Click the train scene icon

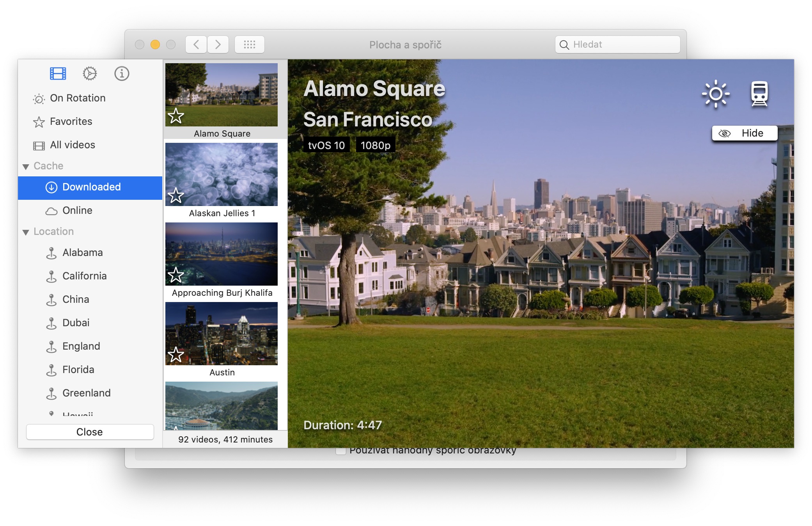pyautogui.click(x=759, y=94)
